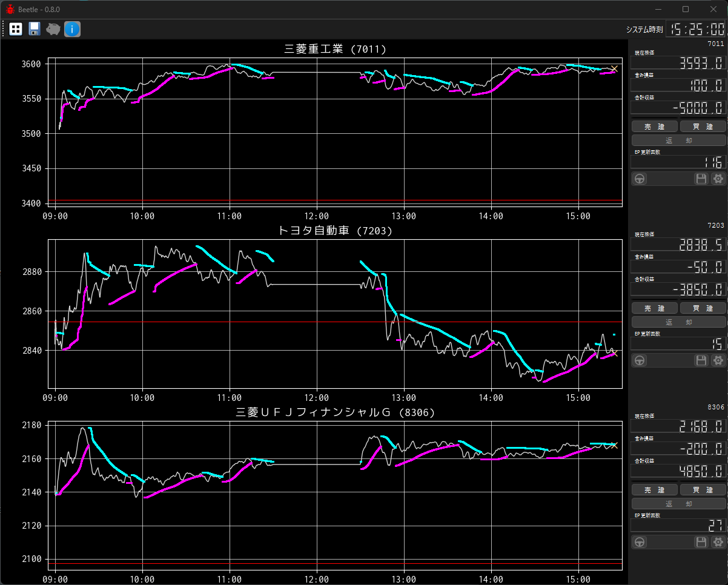The width and height of the screenshot is (728, 585).
Task: Click the unrealized profit -200.0 for 8306
Action: tap(678, 449)
